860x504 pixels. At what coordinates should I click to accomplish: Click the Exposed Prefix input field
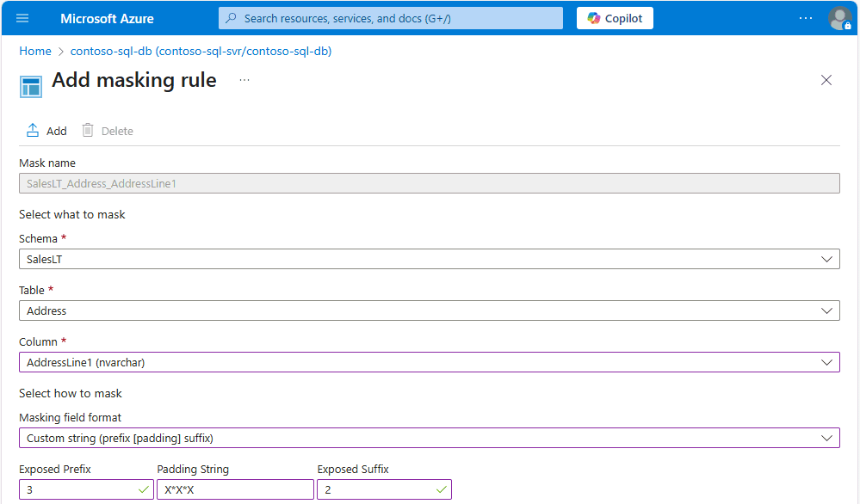click(x=86, y=489)
